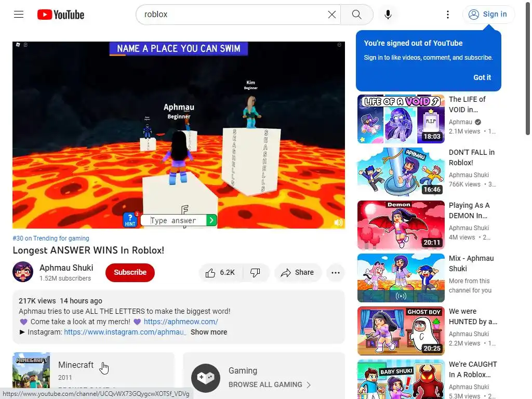
Task: Share this video
Action: pyautogui.click(x=297, y=272)
